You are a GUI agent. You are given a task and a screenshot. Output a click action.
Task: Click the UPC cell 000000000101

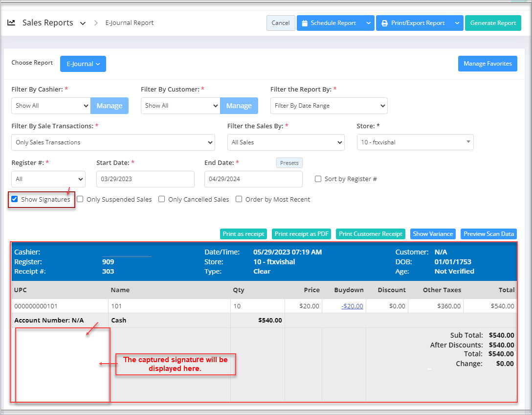click(36, 306)
